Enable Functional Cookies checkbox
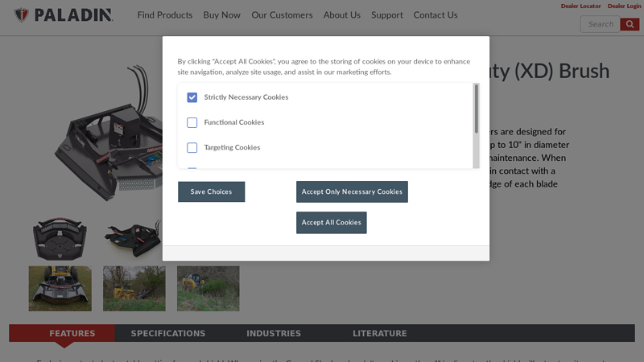This screenshot has width=644, height=362. pos(192,122)
